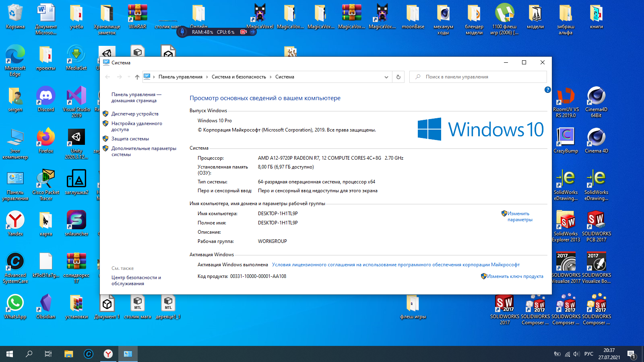644x362 pixels.
Task: Open the Obsidian desktop shortcut
Action: 46,306
